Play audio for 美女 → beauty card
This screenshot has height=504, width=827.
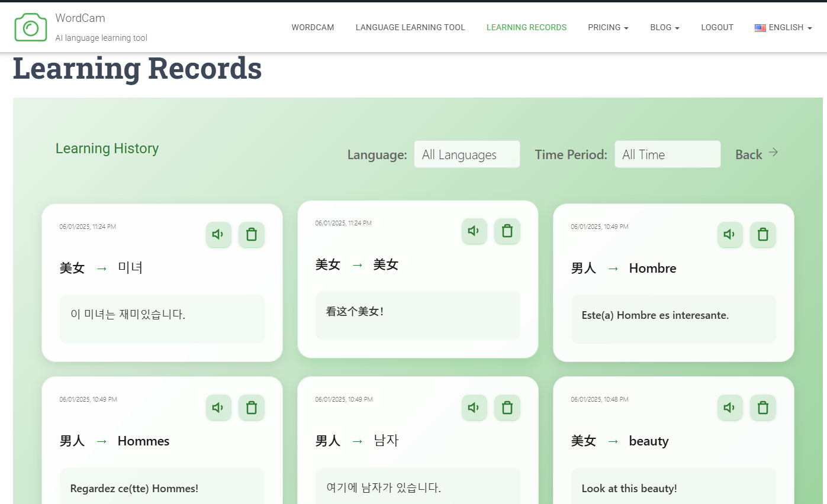click(x=730, y=408)
